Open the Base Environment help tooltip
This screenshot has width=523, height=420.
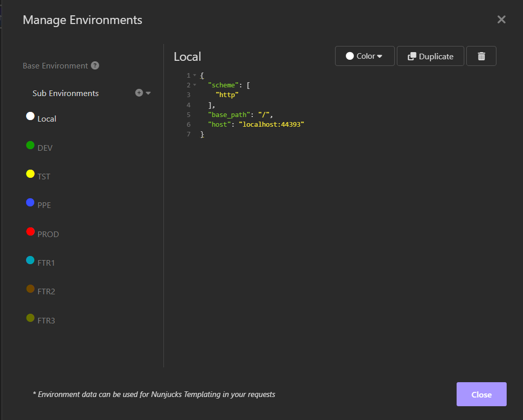coord(95,65)
